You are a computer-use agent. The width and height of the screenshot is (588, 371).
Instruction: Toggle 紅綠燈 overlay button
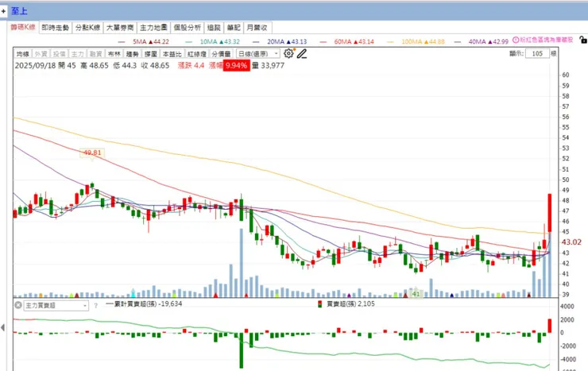[197, 54]
